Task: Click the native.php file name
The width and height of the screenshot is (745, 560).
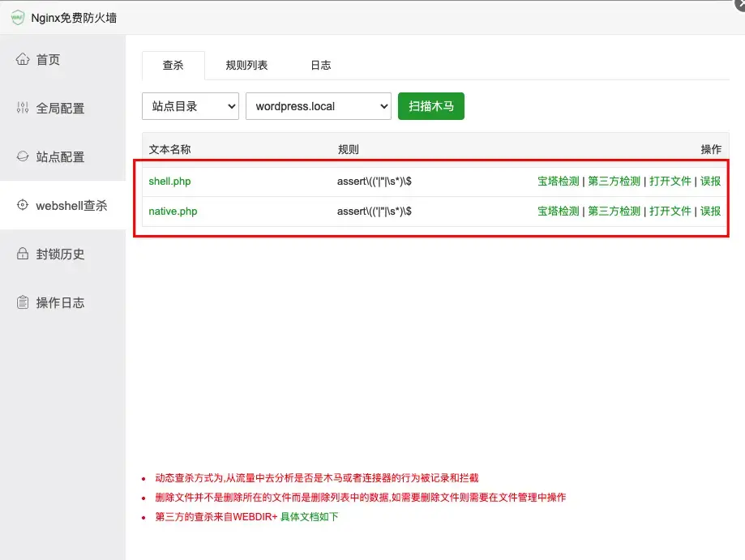Action: coord(171,211)
